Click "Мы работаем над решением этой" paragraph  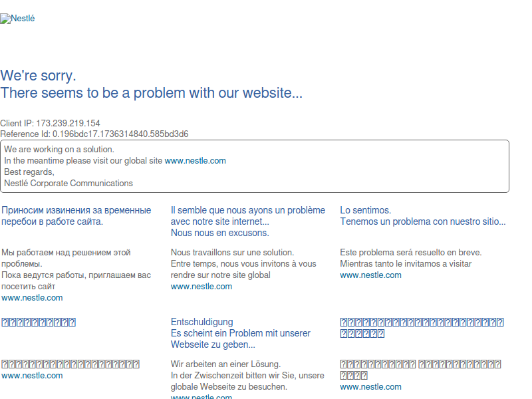[66, 253]
